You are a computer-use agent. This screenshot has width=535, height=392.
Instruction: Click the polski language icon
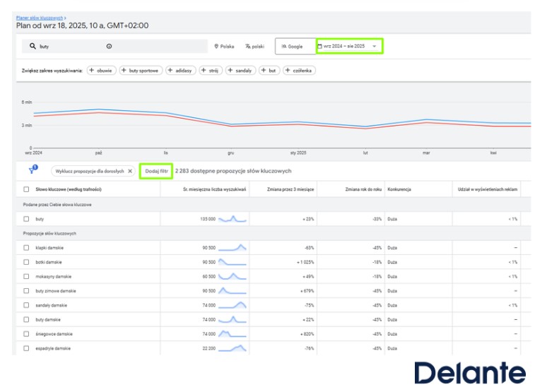click(x=248, y=46)
